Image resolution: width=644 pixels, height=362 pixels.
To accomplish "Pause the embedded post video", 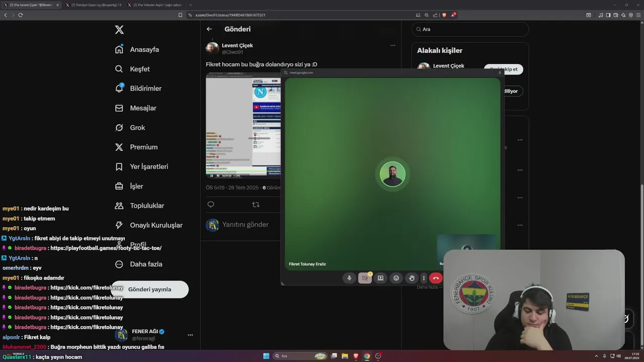I will (x=211, y=175).
